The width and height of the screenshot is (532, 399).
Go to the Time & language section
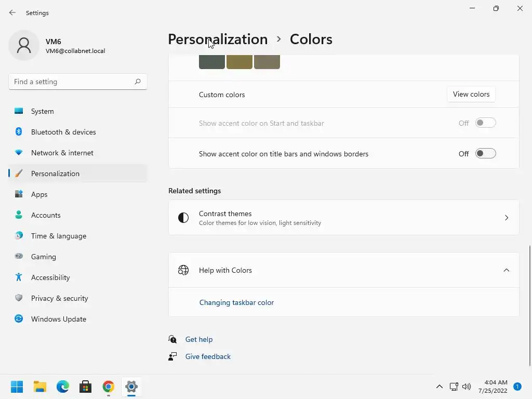(59, 236)
